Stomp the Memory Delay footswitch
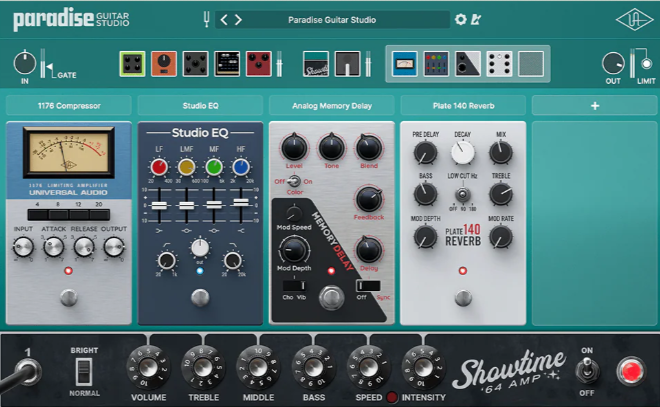This screenshot has width=660, height=407. pyautogui.click(x=331, y=297)
